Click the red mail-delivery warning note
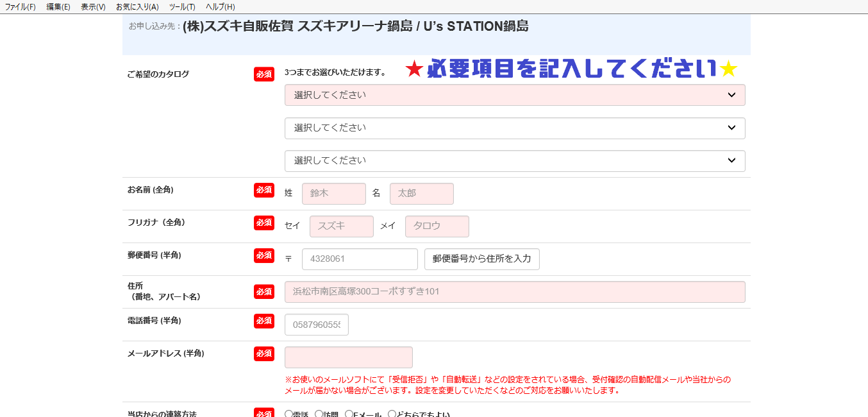The height and width of the screenshot is (417, 868). pyautogui.click(x=508, y=385)
